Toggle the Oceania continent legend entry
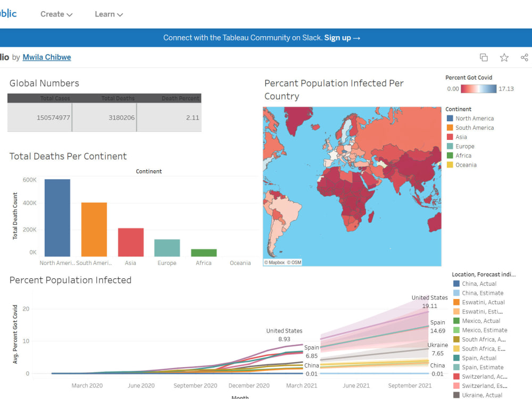Image resolution: width=532 pixels, height=399 pixels. (x=462, y=165)
